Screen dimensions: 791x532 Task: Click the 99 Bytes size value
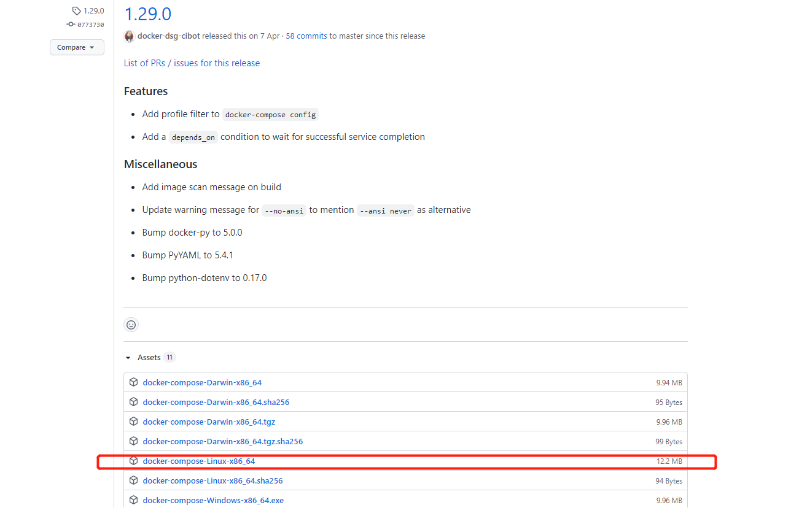click(669, 442)
